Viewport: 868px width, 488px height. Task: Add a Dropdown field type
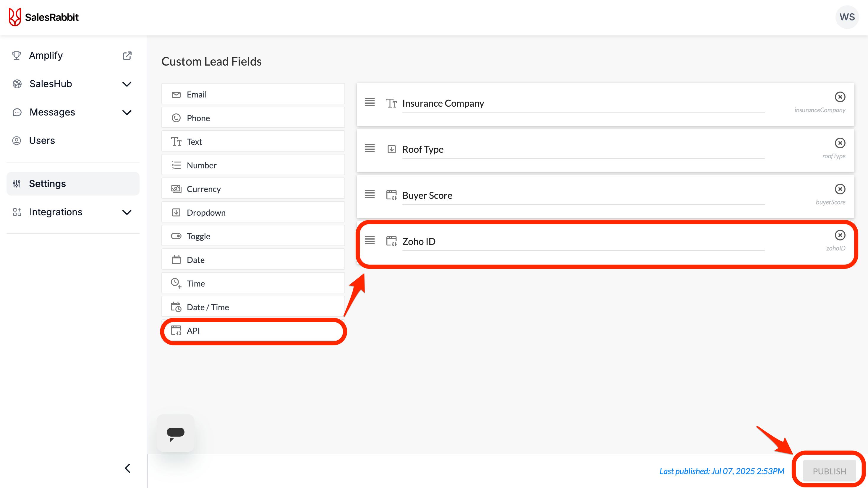click(x=253, y=212)
